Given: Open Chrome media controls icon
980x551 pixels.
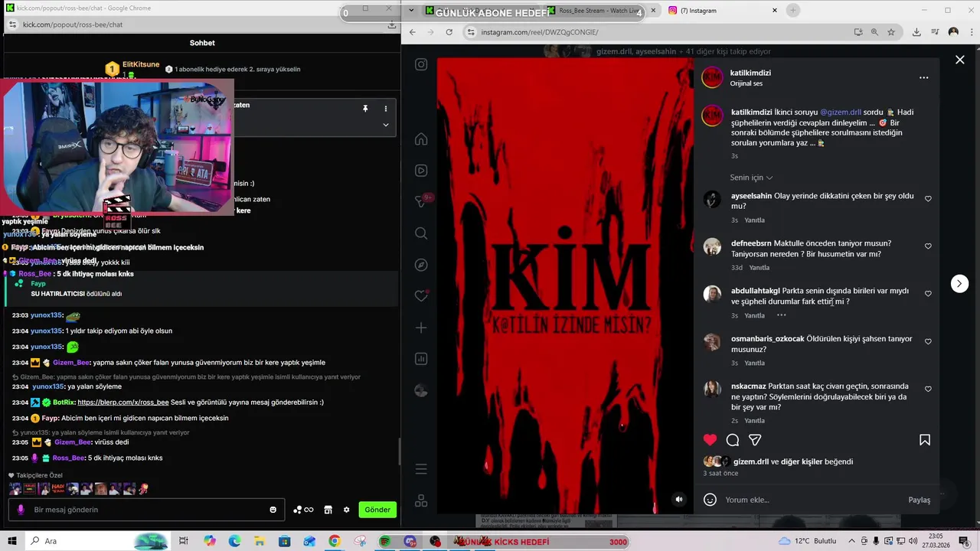Looking at the screenshot, I should (935, 32).
